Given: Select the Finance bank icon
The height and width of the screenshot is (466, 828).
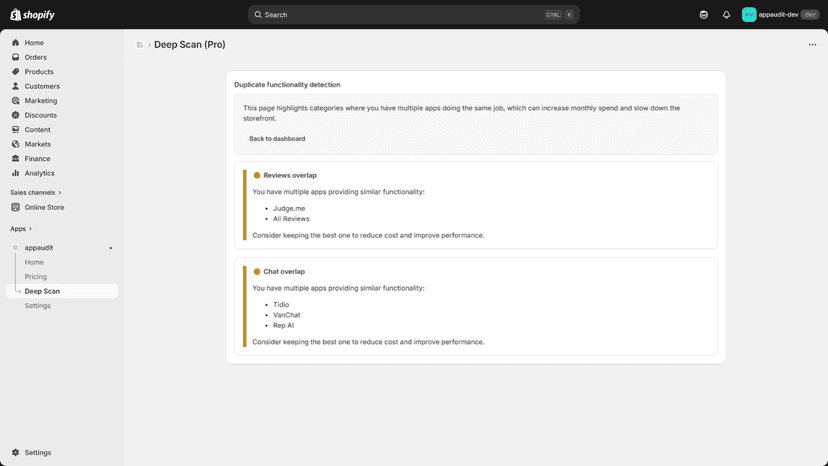Looking at the screenshot, I should tap(15, 159).
